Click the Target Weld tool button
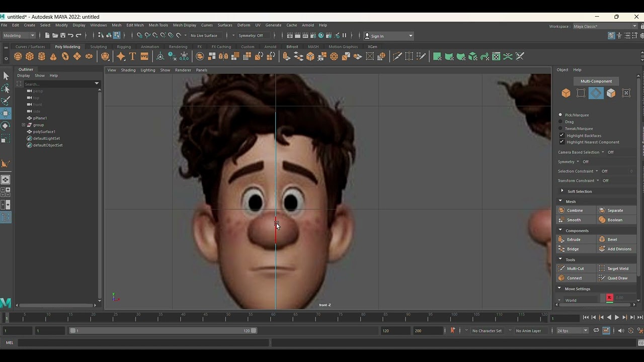The image size is (644, 362). click(616, 268)
